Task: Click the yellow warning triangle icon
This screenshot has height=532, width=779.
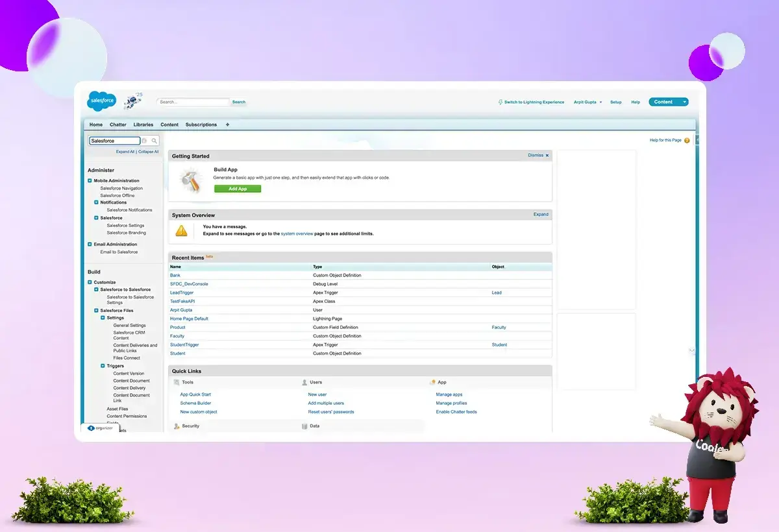Action: point(182,230)
